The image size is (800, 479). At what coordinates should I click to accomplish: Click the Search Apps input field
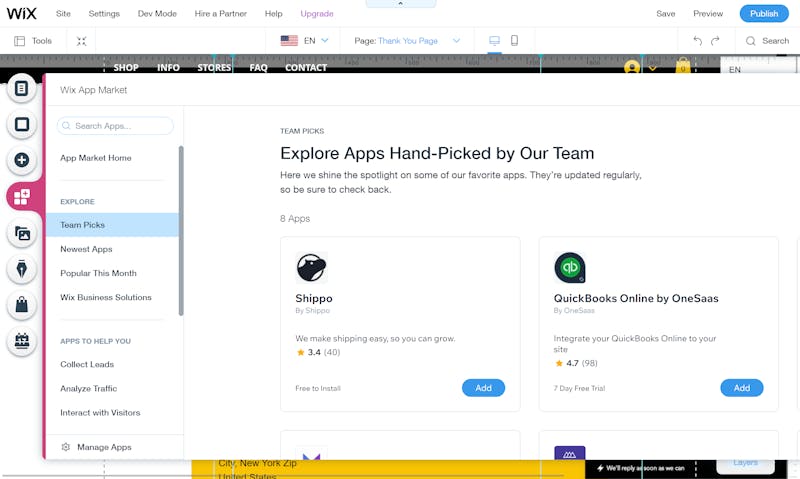click(115, 125)
